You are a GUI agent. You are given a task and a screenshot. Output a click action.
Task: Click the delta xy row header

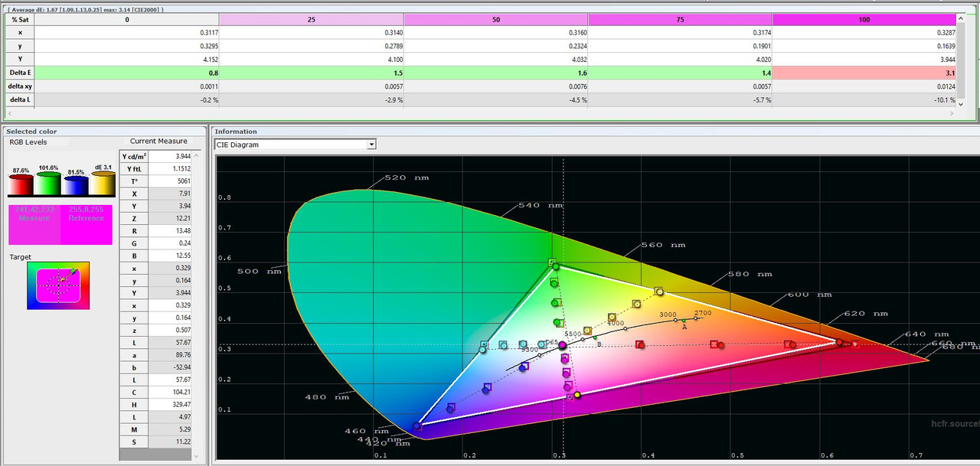point(19,86)
